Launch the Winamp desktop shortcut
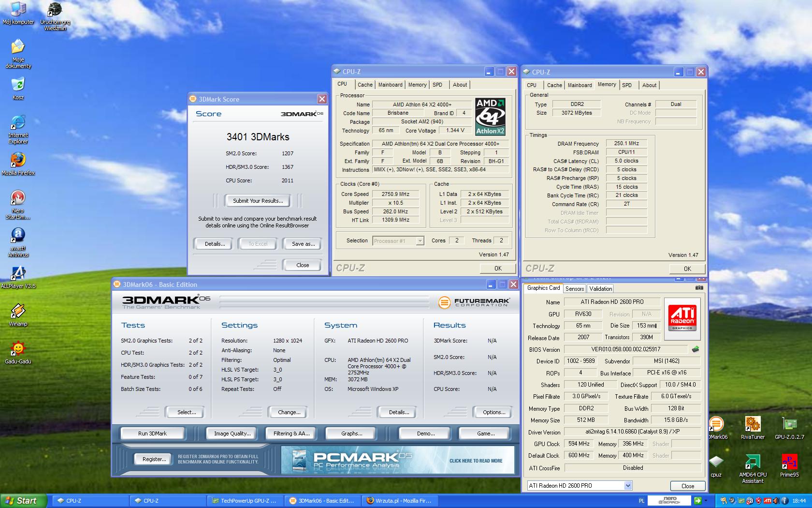The image size is (812, 508). point(18,314)
